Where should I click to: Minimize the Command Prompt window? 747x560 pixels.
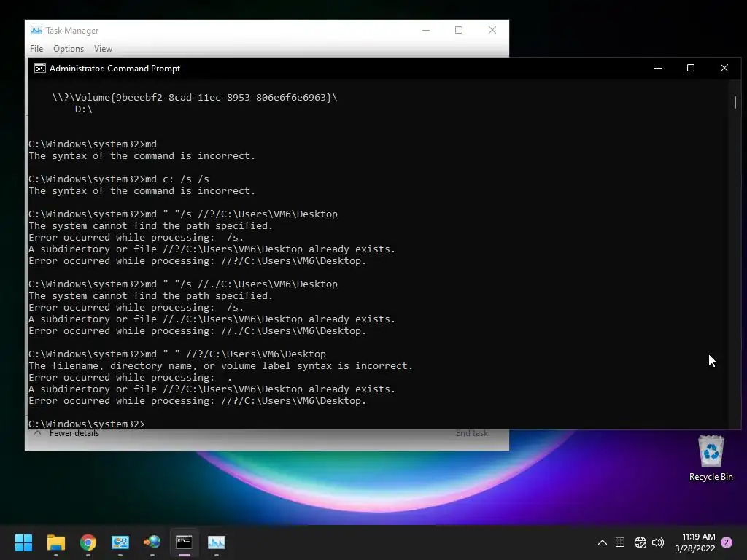[658, 68]
